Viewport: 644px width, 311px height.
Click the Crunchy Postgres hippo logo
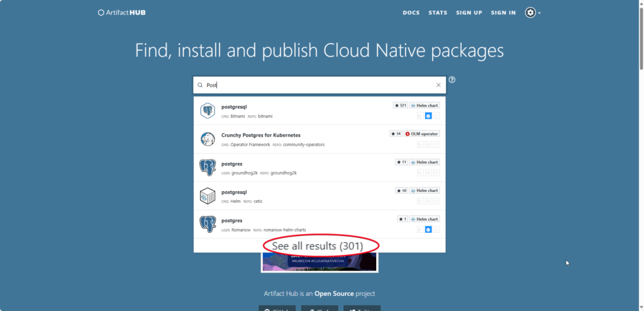tap(208, 139)
